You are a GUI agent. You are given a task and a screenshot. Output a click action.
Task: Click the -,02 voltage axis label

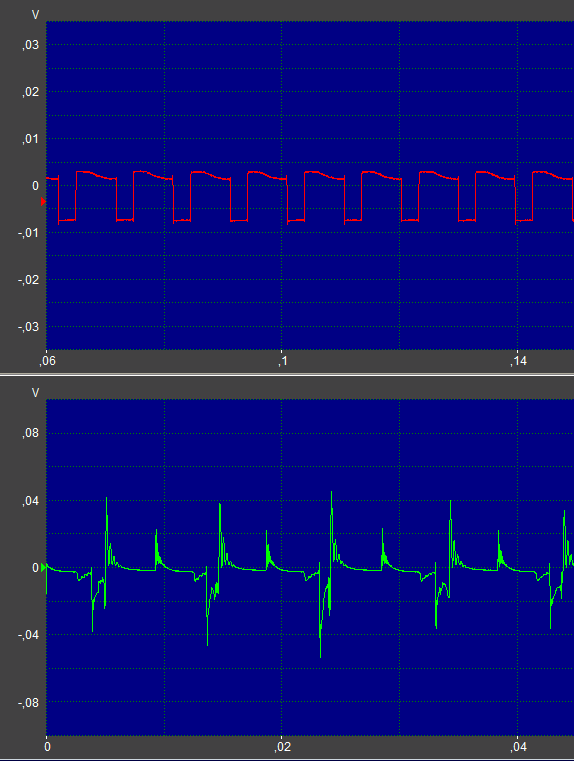click(29, 280)
